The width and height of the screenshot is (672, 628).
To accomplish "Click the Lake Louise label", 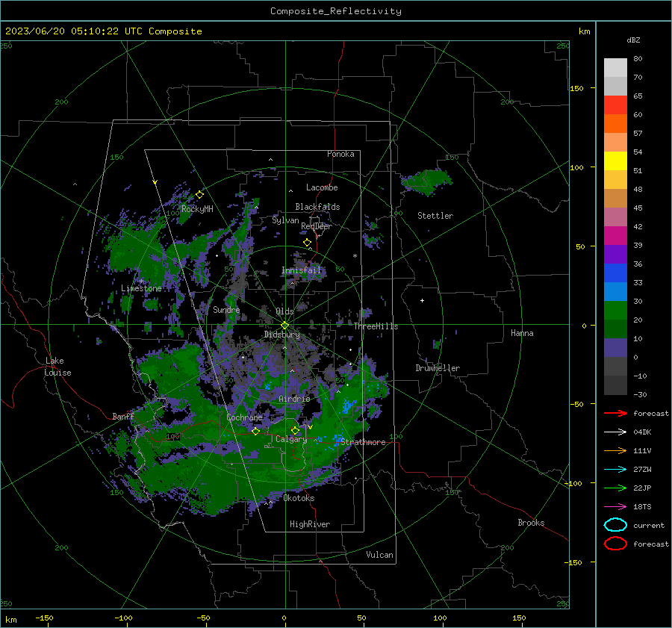I will point(57,367).
